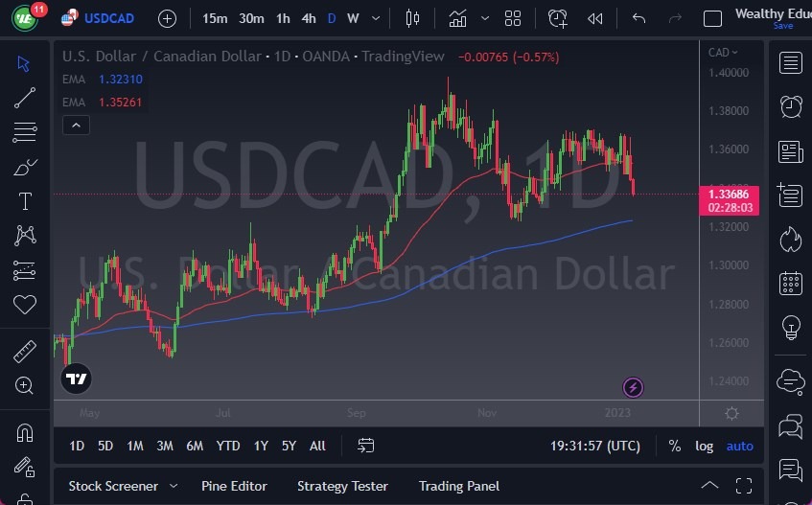Expand the Stock Screener dropdown arrow
This screenshot has width=812, height=505.
click(x=174, y=487)
